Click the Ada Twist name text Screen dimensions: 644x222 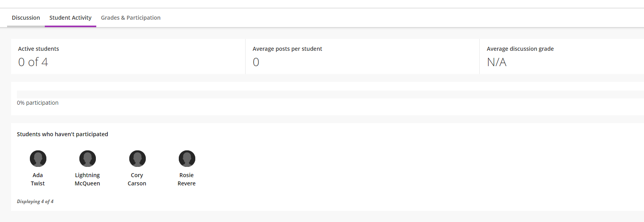click(x=38, y=179)
